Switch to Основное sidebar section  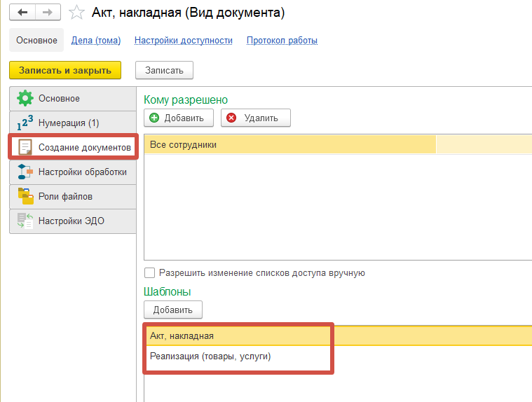pyautogui.click(x=73, y=98)
